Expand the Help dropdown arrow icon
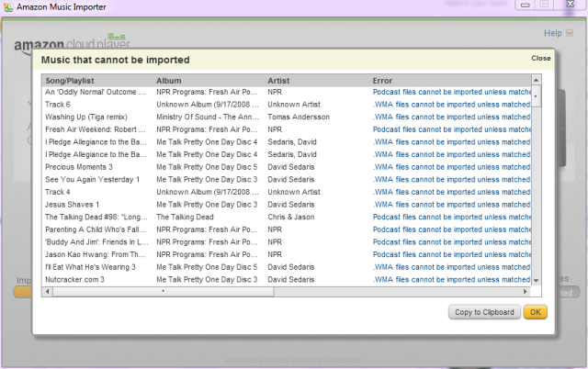 [570, 33]
